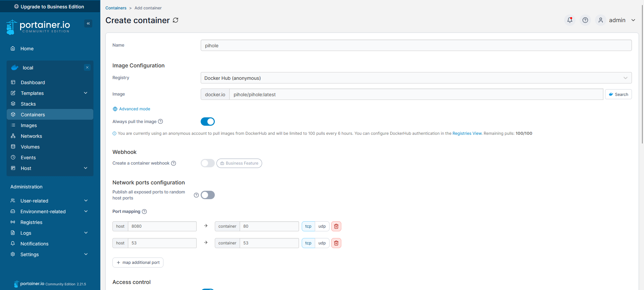Show help tooltip for Port mapping

point(144,212)
